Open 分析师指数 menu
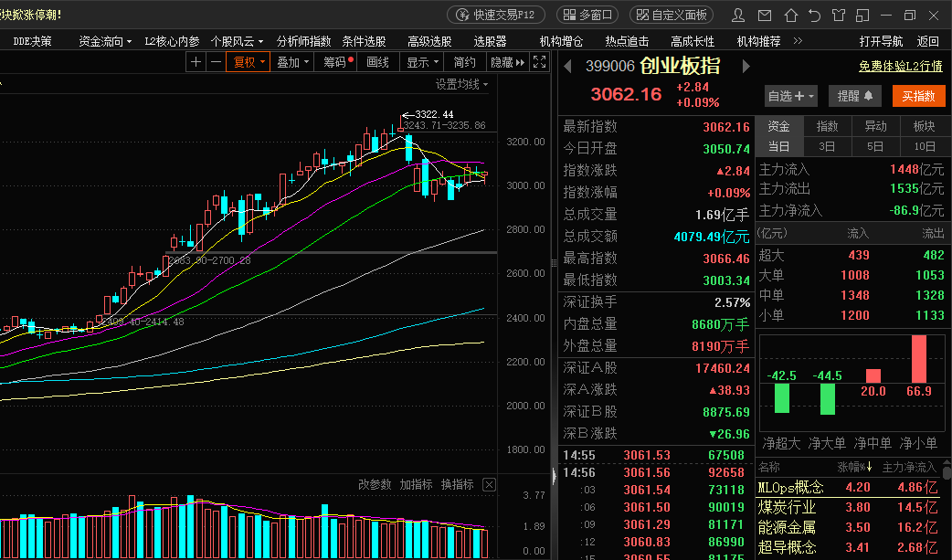 coord(303,41)
